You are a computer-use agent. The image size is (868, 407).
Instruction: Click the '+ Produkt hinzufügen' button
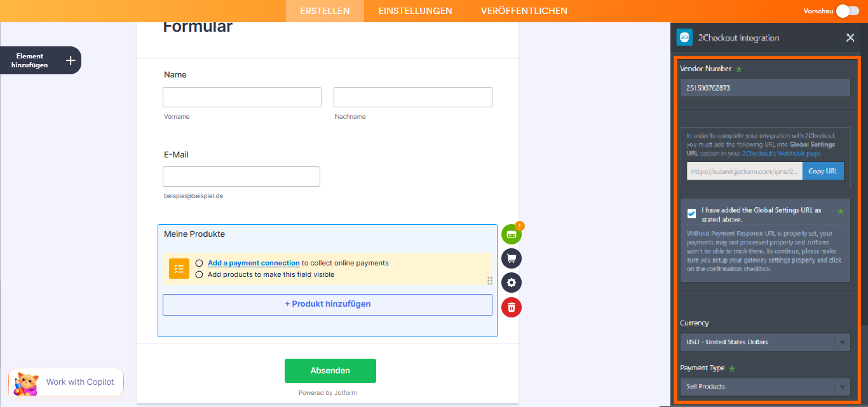pos(327,304)
